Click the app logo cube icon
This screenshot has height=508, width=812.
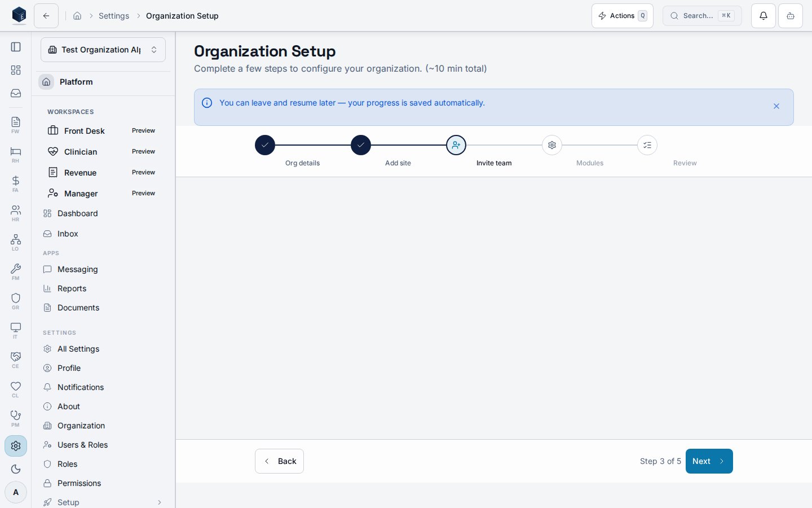(x=19, y=15)
